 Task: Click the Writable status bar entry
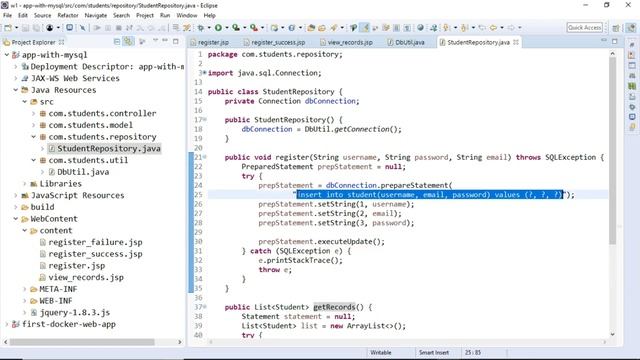click(x=381, y=352)
